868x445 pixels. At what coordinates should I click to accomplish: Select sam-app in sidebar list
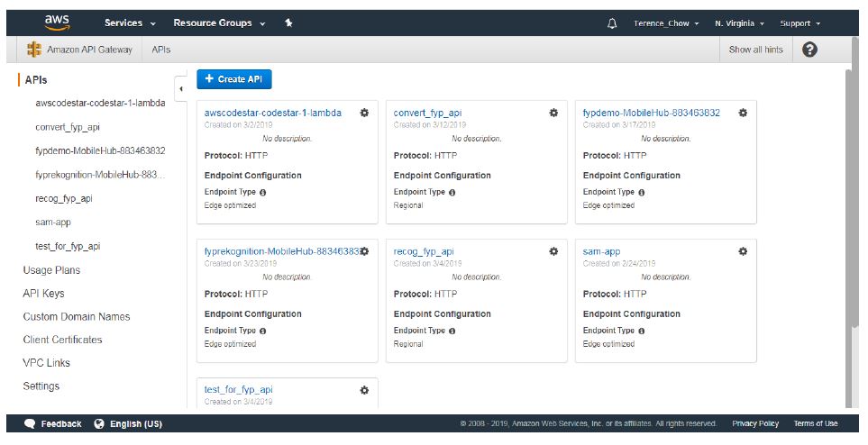53,222
